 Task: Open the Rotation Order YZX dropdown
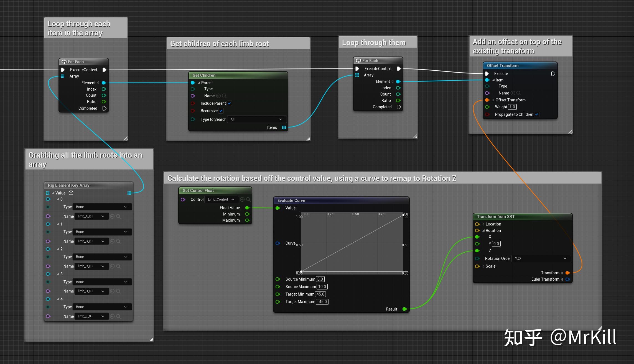[541, 258]
